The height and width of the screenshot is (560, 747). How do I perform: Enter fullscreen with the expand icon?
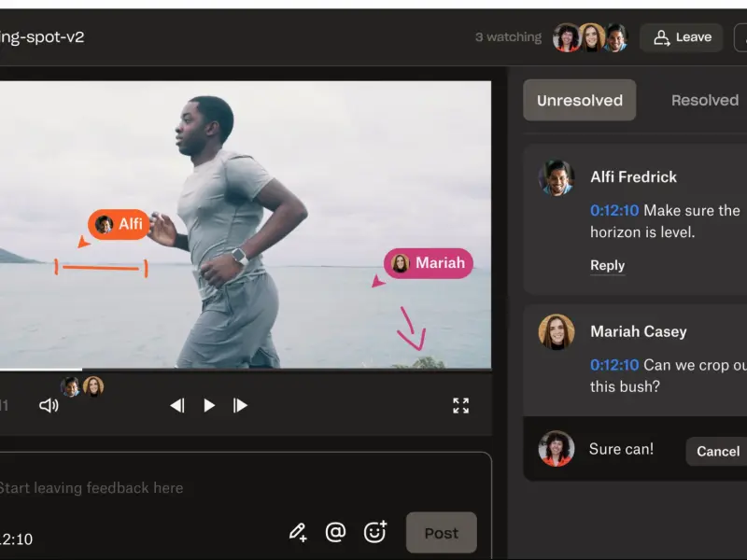460,406
